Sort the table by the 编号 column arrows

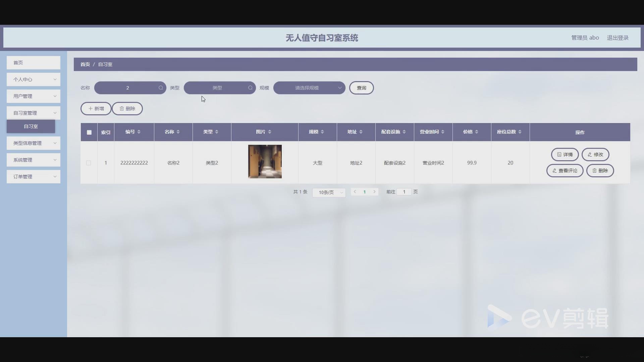pos(139,132)
